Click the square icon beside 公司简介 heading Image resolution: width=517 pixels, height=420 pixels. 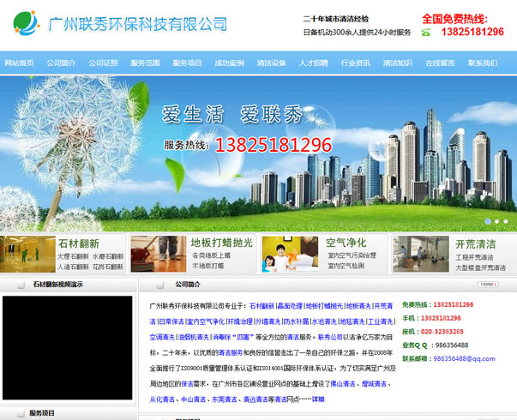(x=160, y=285)
